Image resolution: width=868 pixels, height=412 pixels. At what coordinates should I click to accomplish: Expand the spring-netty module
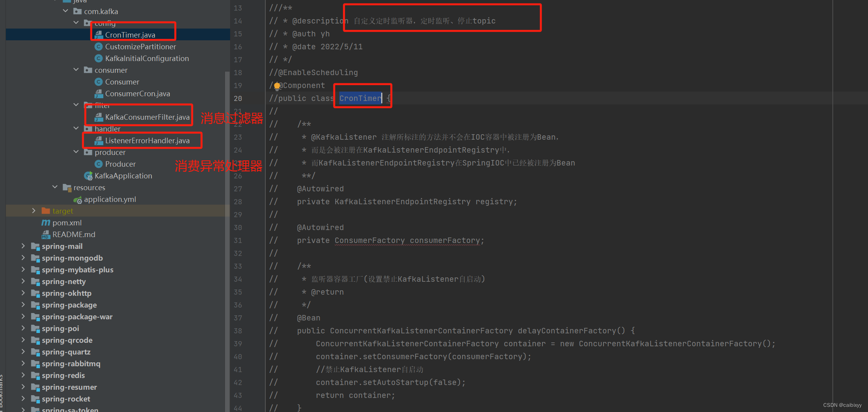click(x=23, y=281)
